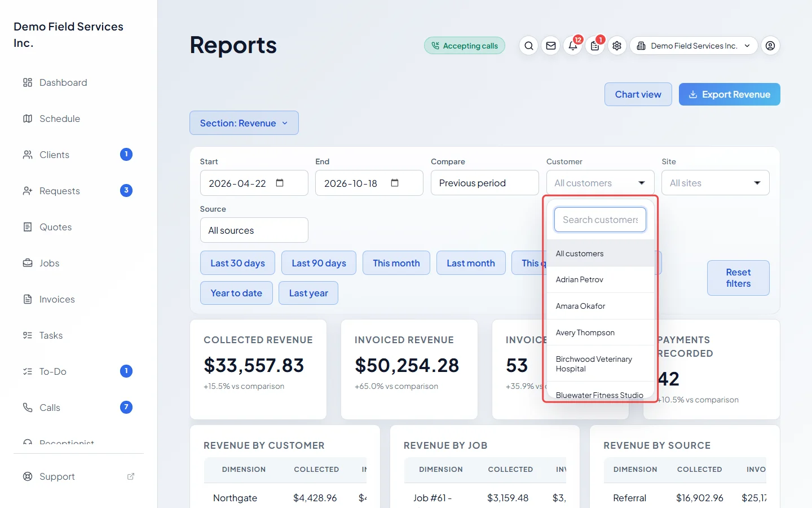Click the Calls phone icon in sidebar

pos(28,408)
